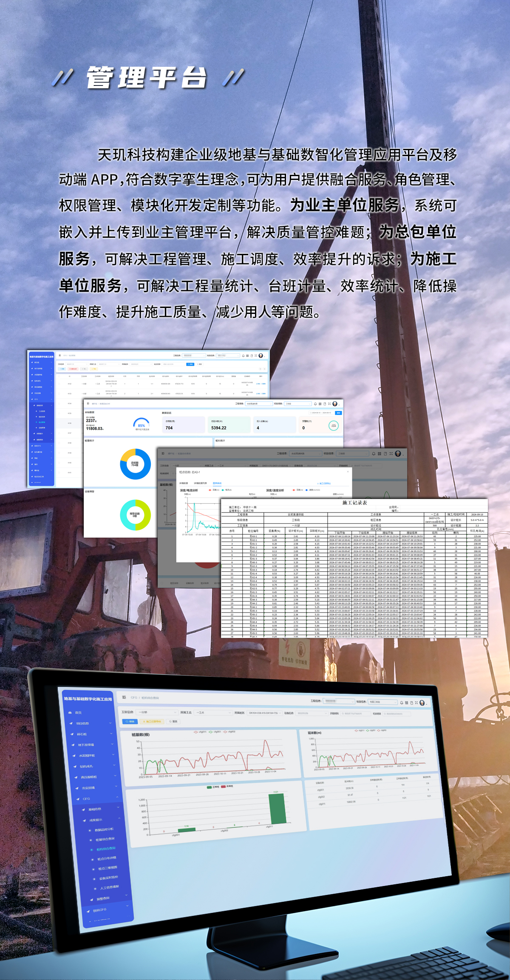Open the avatar in the 数据品控分析 window
The height and width of the screenshot is (980, 510).
[335, 404]
